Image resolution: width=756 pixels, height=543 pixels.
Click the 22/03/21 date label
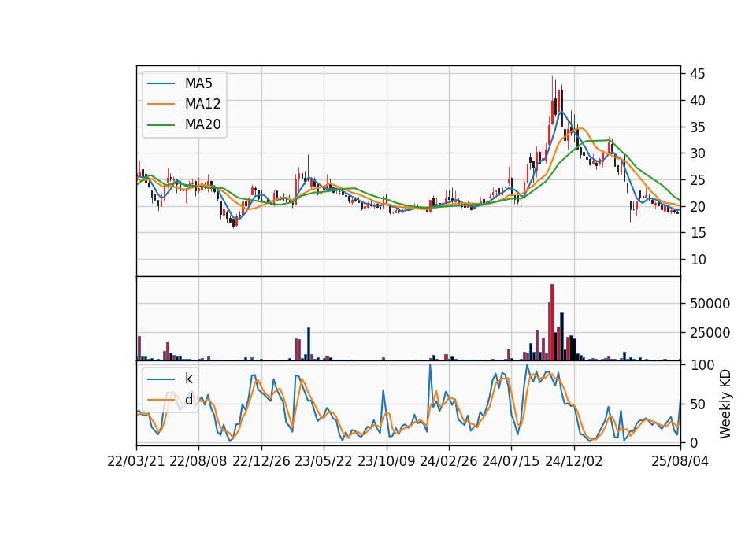pyautogui.click(x=136, y=461)
